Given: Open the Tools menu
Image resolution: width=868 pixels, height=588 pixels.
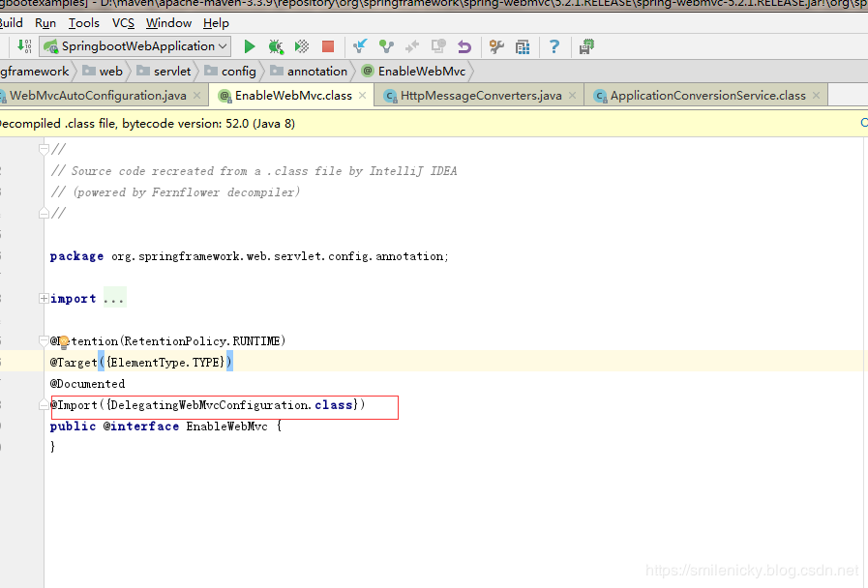Looking at the screenshot, I should [83, 23].
